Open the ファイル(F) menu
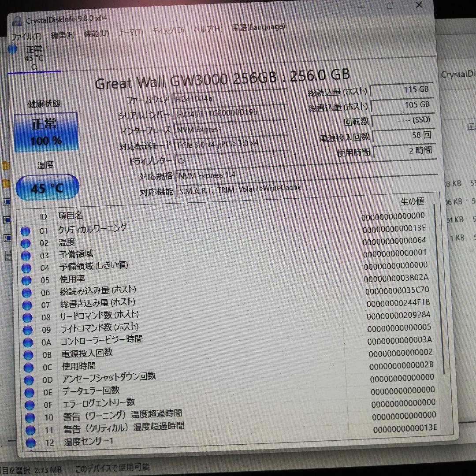 coord(26,37)
